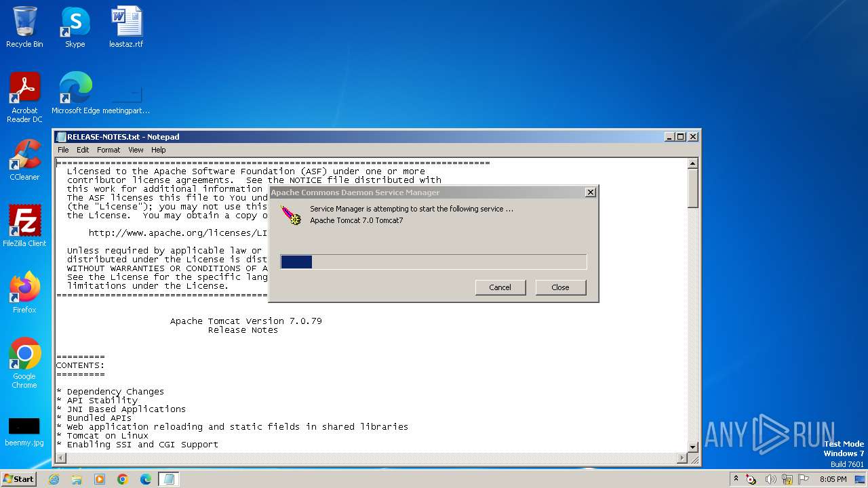The image size is (868, 488).
Task: Open Microsoft Edge desktop shortcut
Action: pyautogui.click(x=75, y=94)
